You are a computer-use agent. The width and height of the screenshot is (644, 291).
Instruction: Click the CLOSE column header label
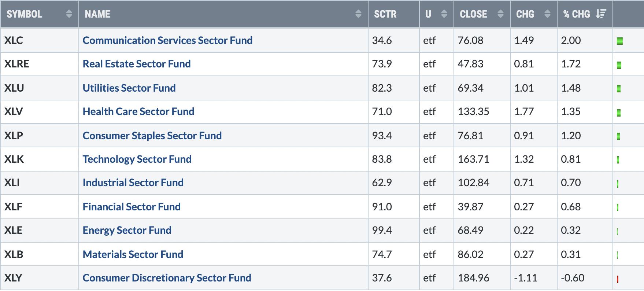pyautogui.click(x=473, y=14)
